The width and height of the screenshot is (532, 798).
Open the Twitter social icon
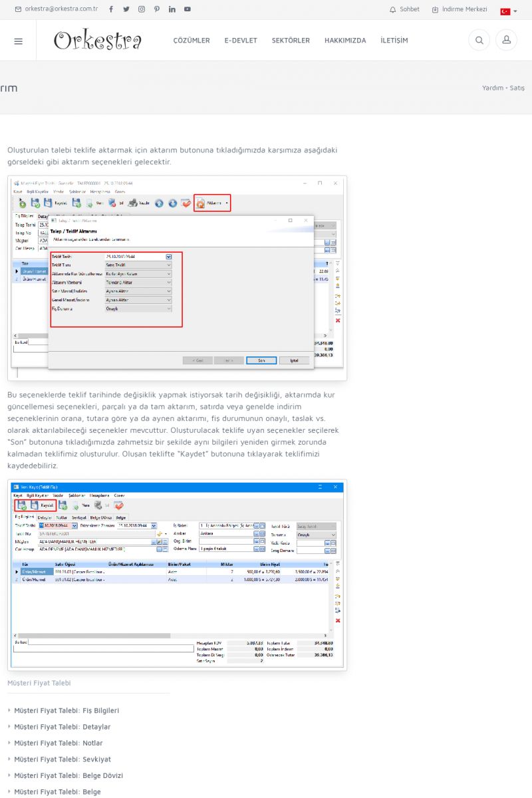126,9
